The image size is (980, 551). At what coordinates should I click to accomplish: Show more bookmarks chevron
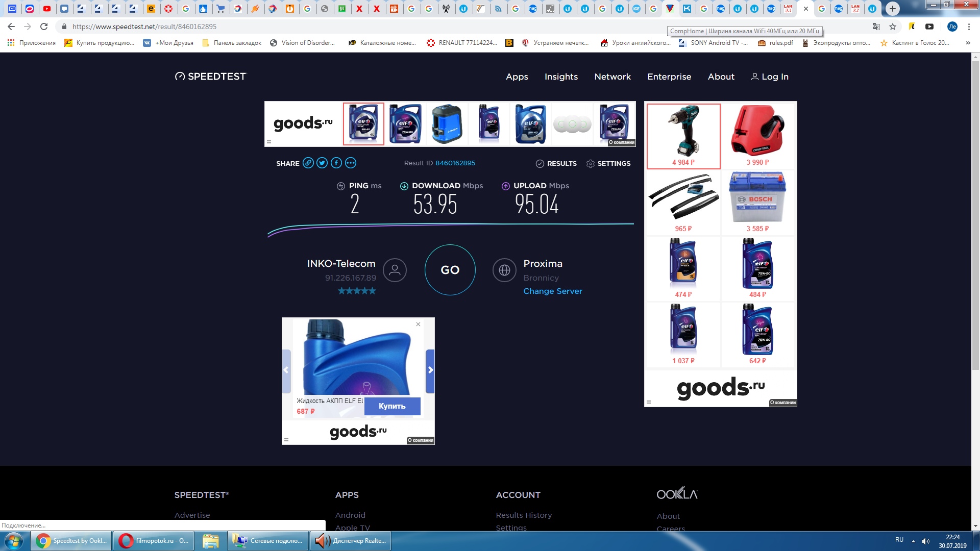point(968,43)
